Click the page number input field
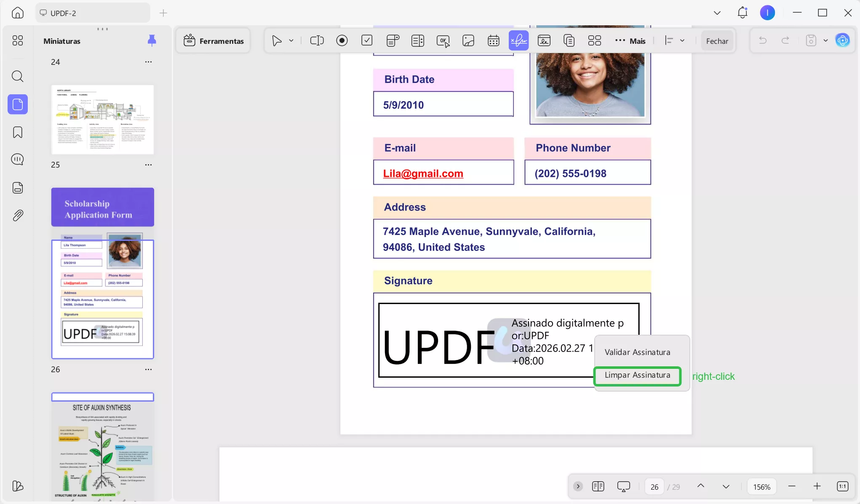This screenshot has width=860, height=504. 654,487
